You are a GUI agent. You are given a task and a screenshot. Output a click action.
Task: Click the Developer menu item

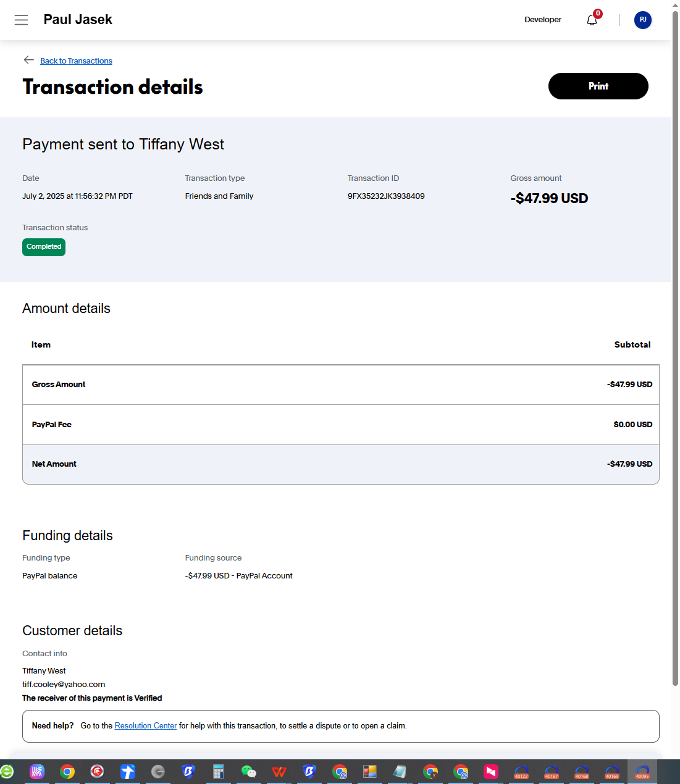pos(543,20)
